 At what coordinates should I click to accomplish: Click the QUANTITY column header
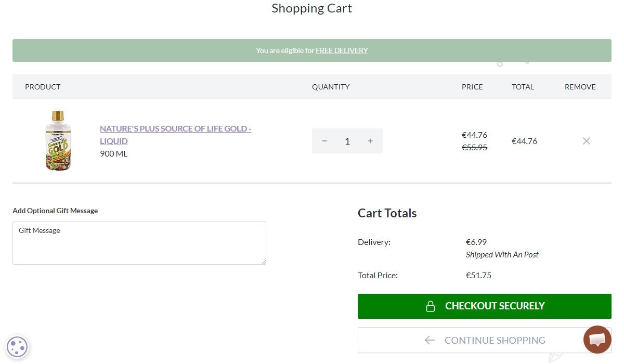click(331, 87)
